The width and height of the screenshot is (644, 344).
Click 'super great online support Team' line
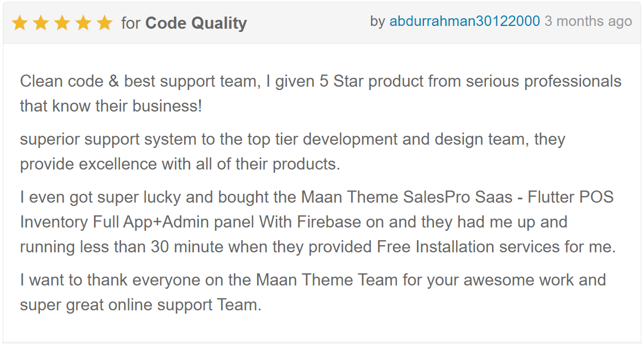[x=140, y=305]
